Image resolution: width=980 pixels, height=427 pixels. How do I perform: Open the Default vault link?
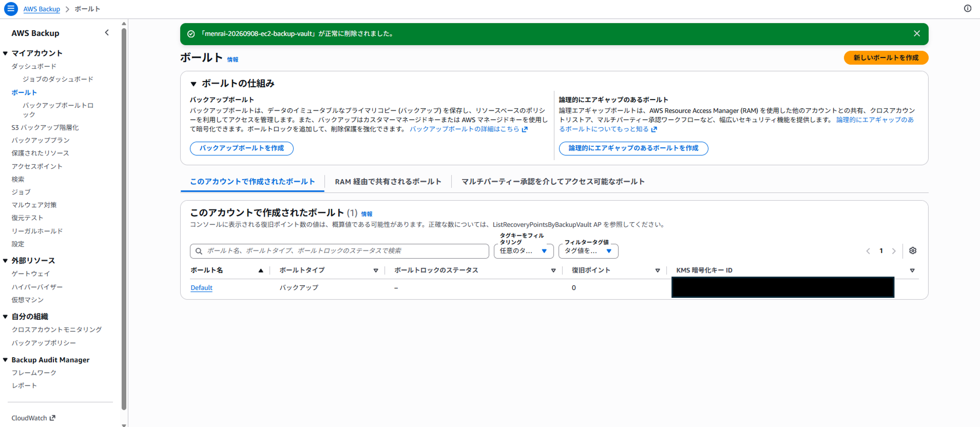pyautogui.click(x=201, y=288)
